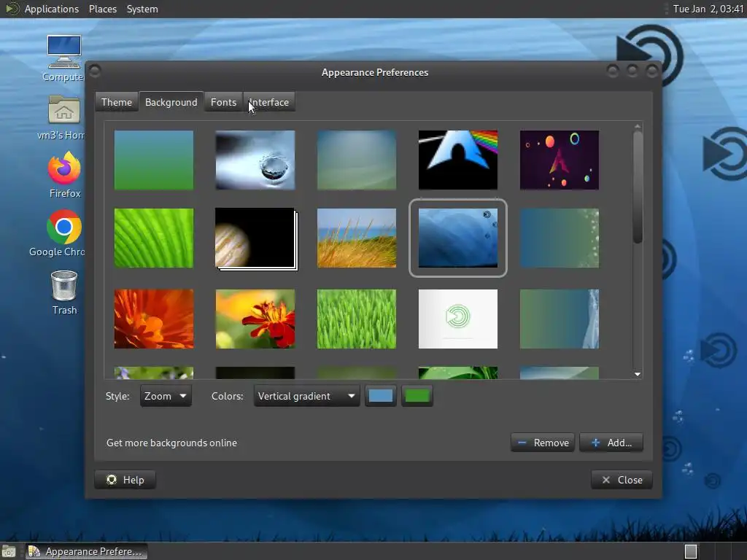Select the soft green waves wallpaper thumbnail
This screenshot has width=747, height=560.
357,160
